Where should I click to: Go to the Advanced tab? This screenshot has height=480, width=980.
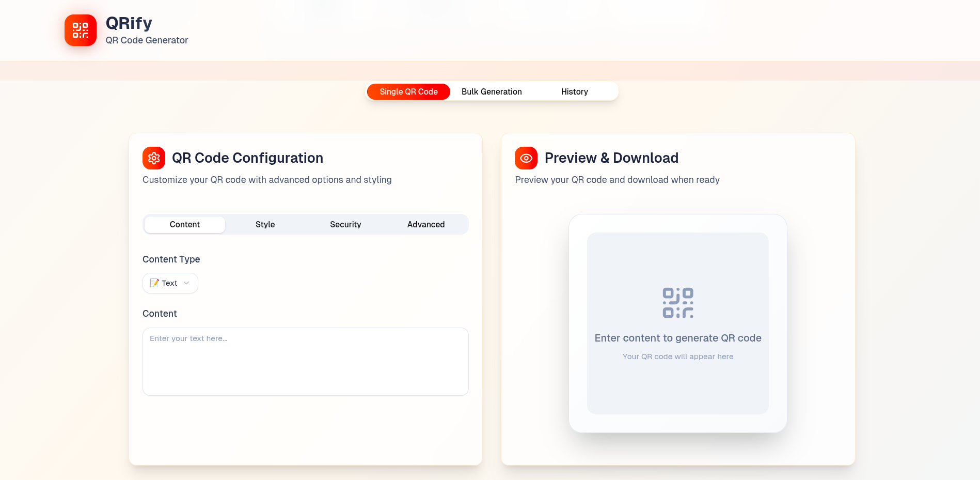tap(426, 224)
